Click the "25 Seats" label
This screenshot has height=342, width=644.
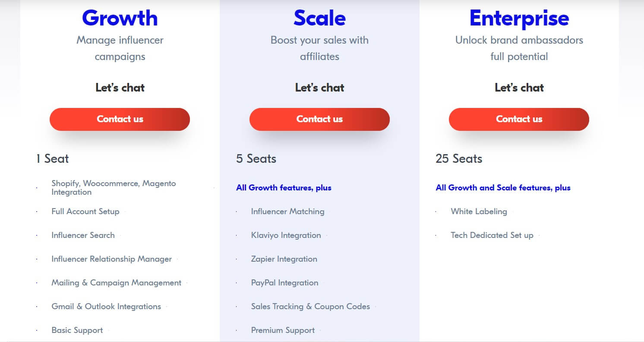click(458, 159)
